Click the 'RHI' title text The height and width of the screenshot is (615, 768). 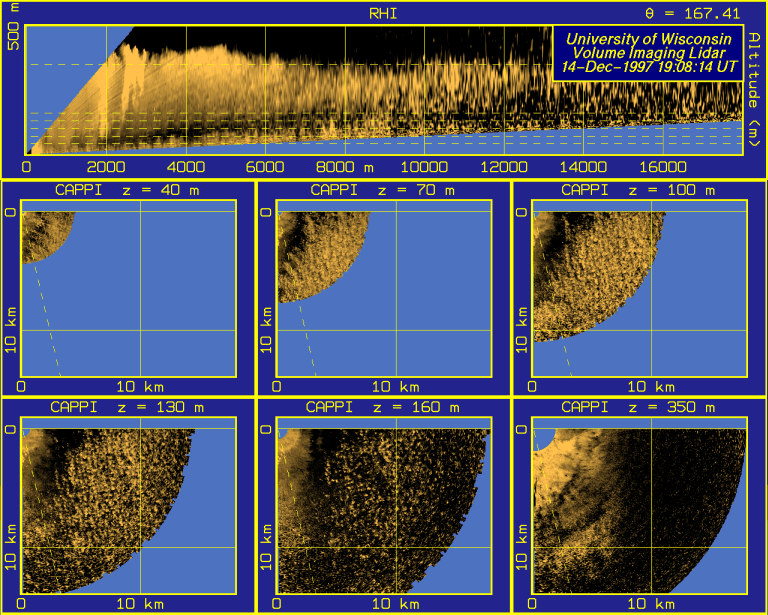click(x=383, y=14)
